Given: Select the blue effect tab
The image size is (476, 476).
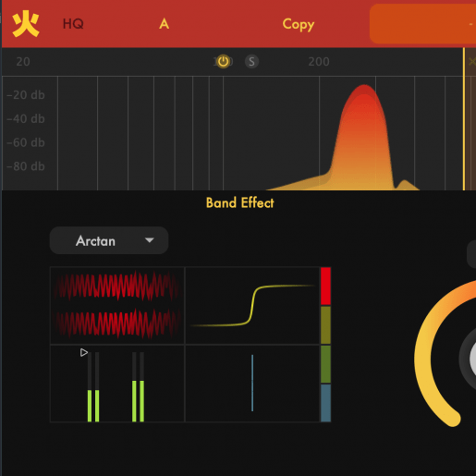Looking at the screenshot, I should (x=325, y=403).
